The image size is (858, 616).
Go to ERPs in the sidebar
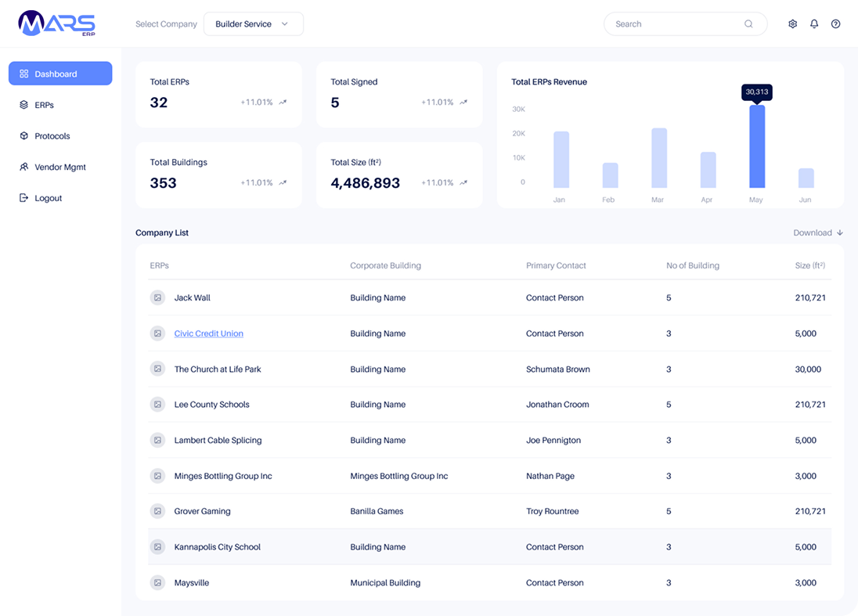pyautogui.click(x=44, y=105)
